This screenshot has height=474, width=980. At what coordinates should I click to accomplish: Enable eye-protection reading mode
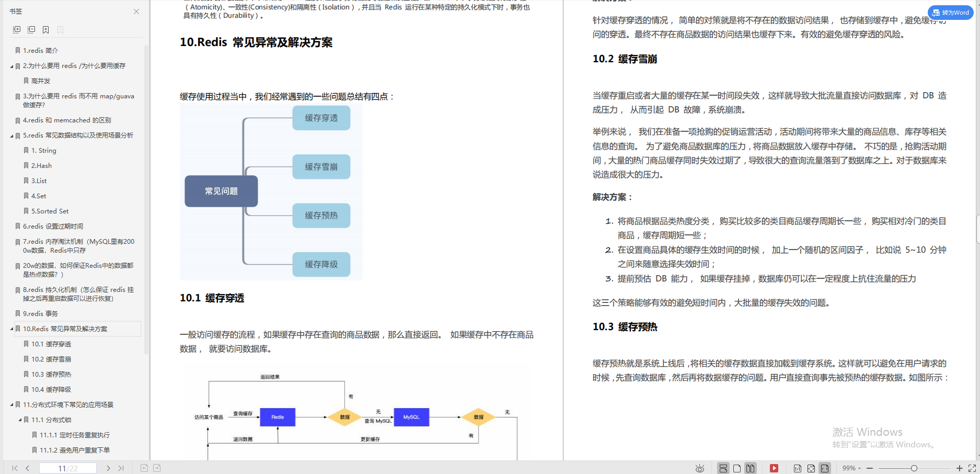(700, 468)
